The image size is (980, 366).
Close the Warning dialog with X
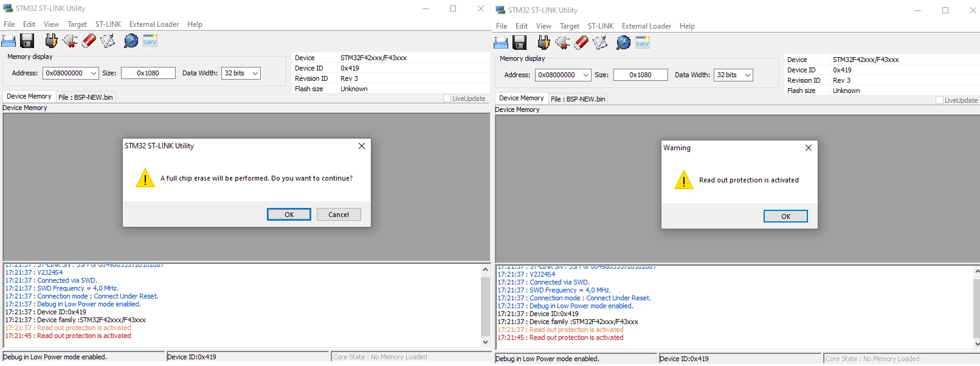click(x=809, y=148)
